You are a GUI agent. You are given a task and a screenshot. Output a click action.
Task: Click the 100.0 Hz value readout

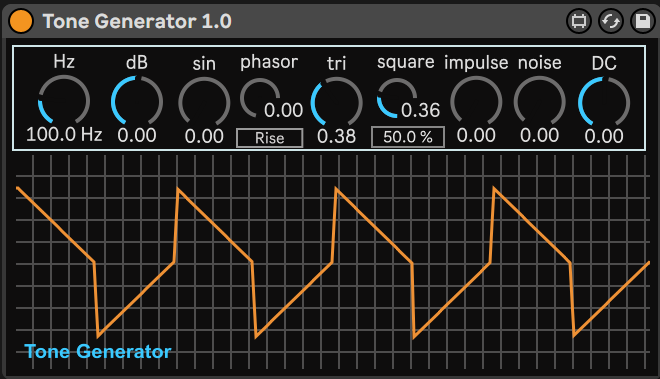(64, 135)
